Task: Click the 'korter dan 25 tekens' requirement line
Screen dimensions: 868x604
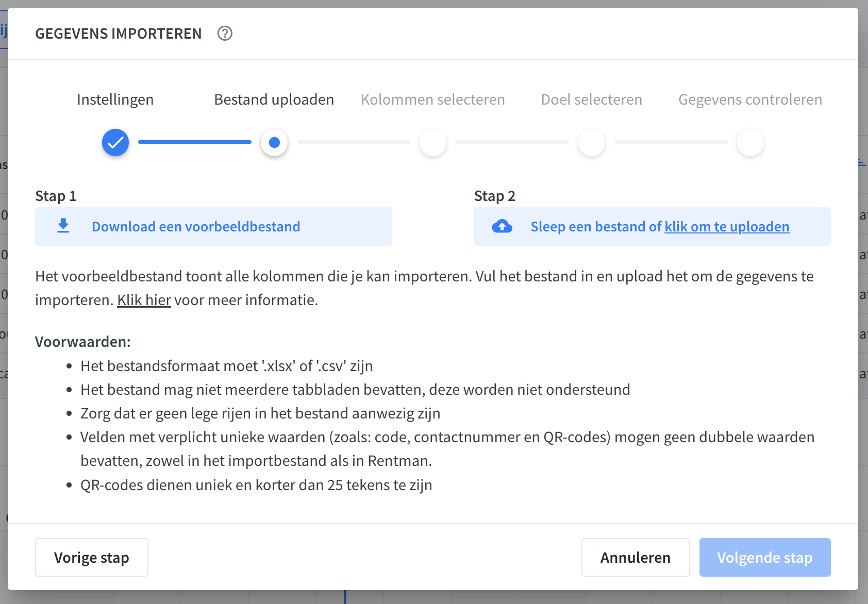Action: pyautogui.click(x=256, y=485)
